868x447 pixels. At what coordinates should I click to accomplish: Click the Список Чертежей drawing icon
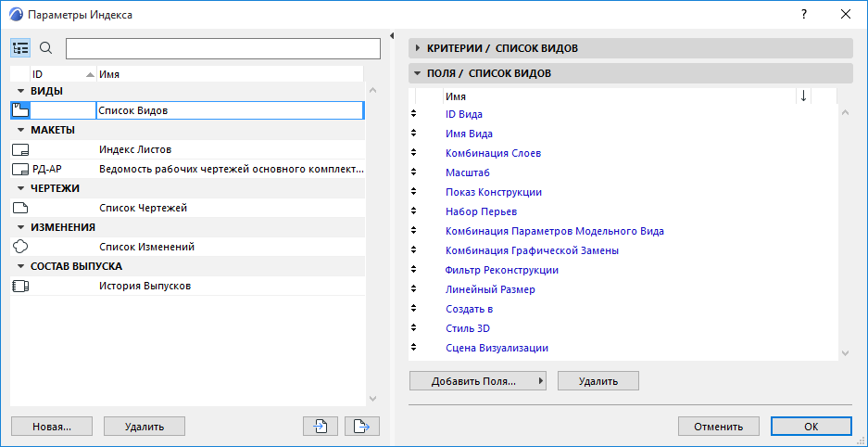(20, 208)
